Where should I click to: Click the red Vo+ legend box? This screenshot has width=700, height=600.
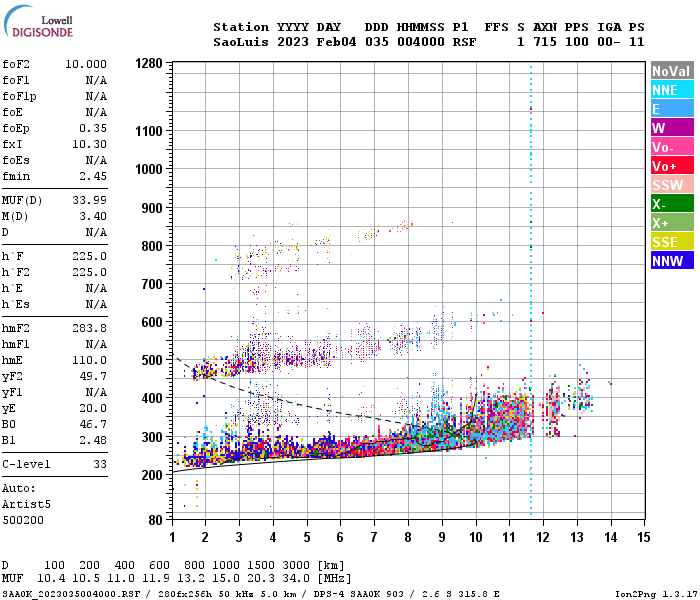pos(672,166)
